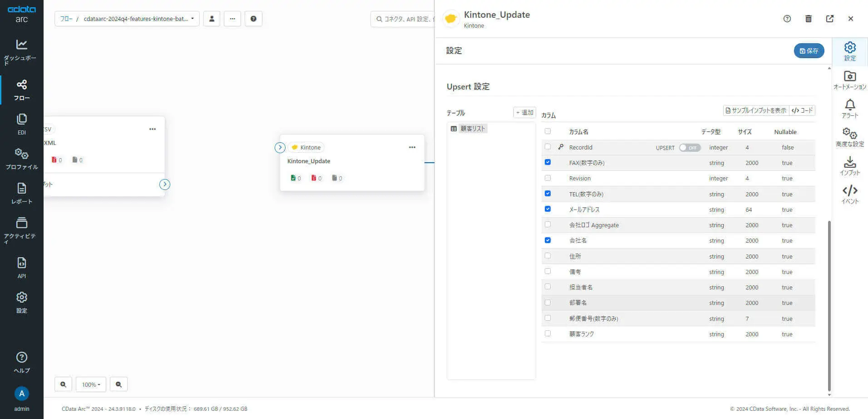Screen dimensions: 868x419
Task: Focus the connector search field
Action: (402, 19)
